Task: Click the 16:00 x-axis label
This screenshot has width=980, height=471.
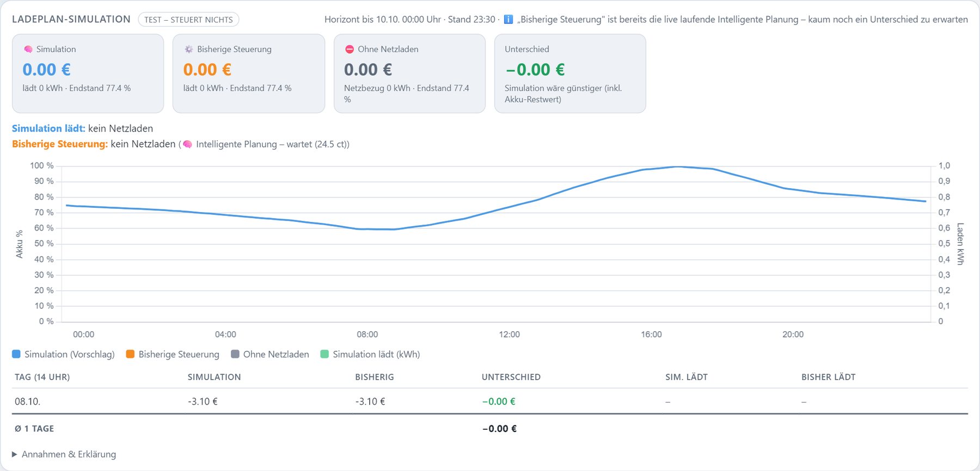Action: [651, 334]
